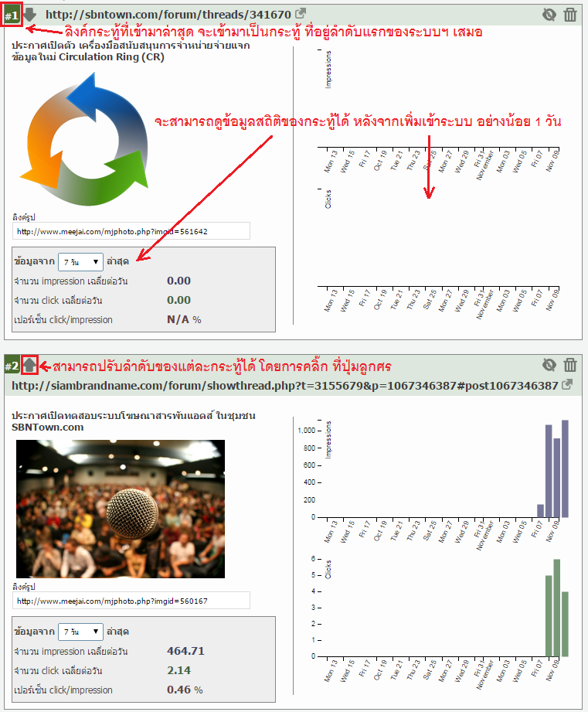This screenshot has width=588, height=712.
Task: Click the tallest green clicks bar
Action: [556, 608]
